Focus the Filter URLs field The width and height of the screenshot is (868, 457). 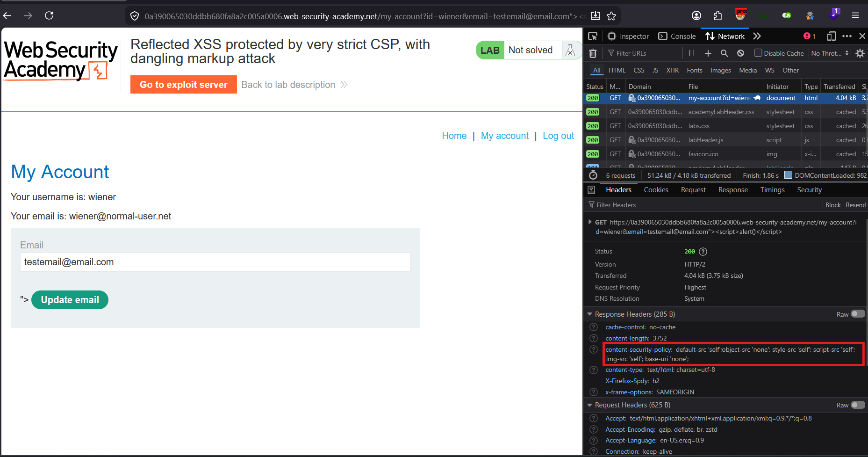click(x=644, y=53)
